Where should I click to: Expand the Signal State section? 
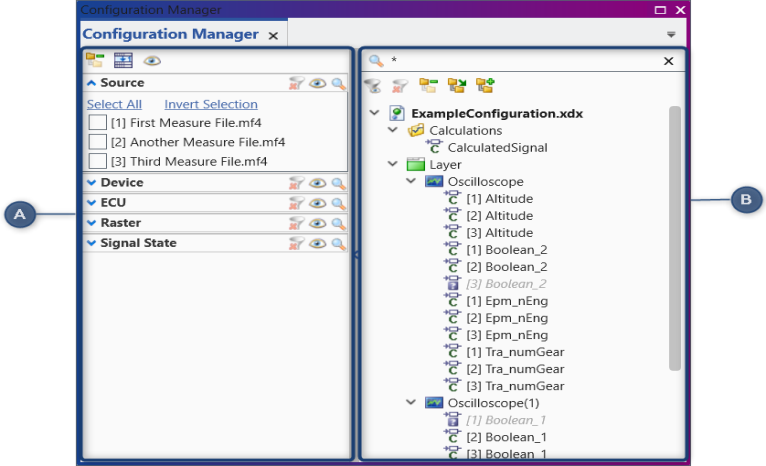pos(92,243)
